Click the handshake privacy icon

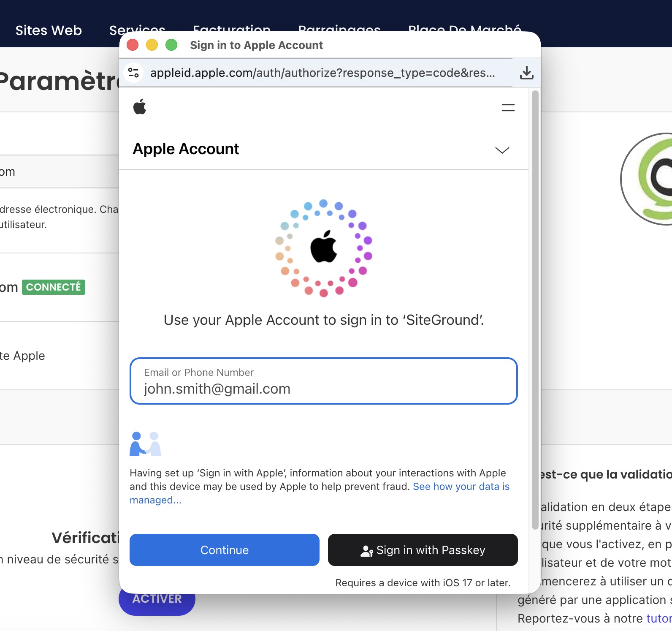145,444
